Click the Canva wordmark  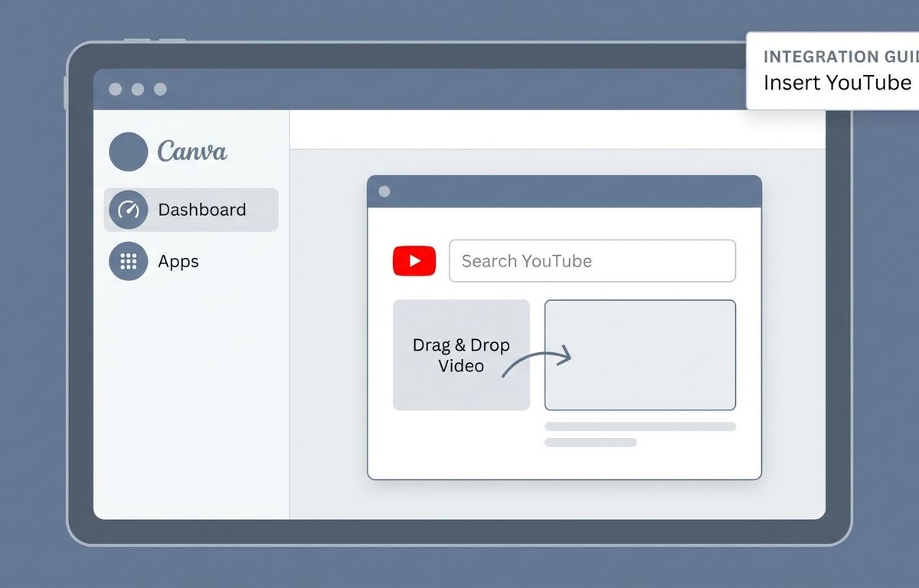click(192, 151)
